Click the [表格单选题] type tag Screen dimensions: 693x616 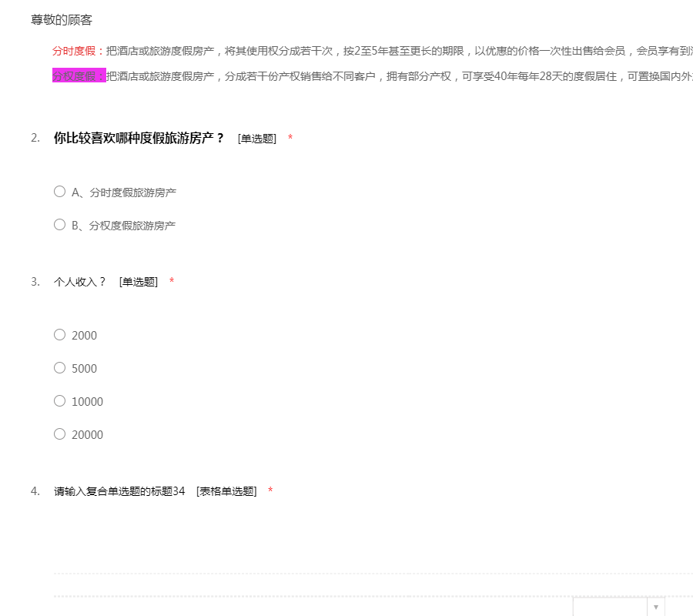click(226, 491)
